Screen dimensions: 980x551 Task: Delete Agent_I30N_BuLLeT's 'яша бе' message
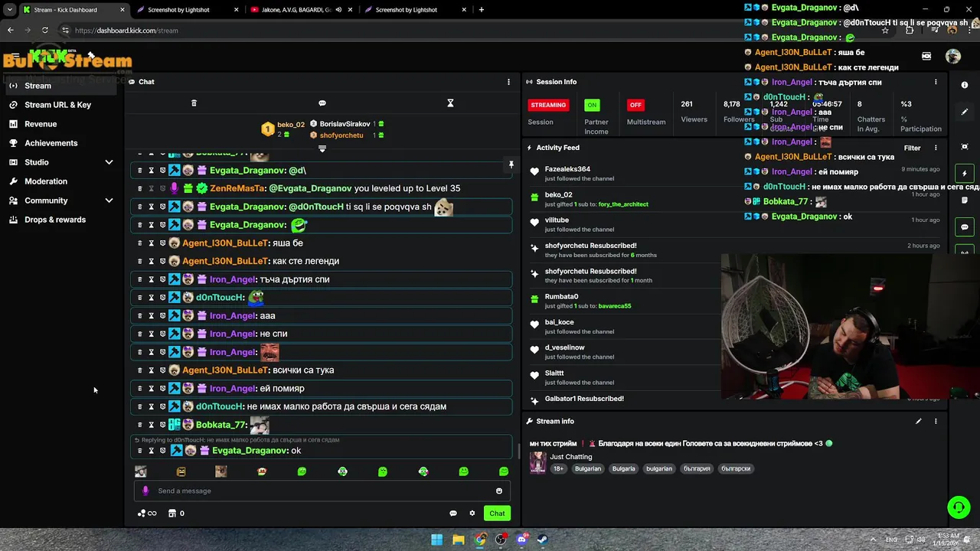coord(139,243)
